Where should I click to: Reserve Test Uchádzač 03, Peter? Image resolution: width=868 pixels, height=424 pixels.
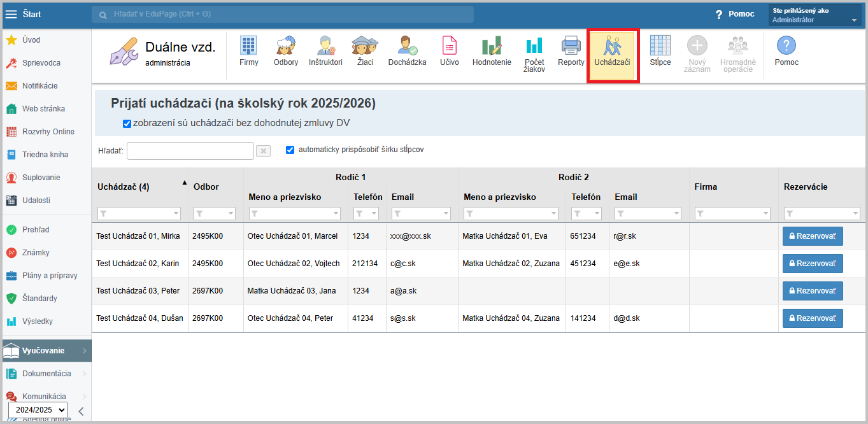coord(813,291)
